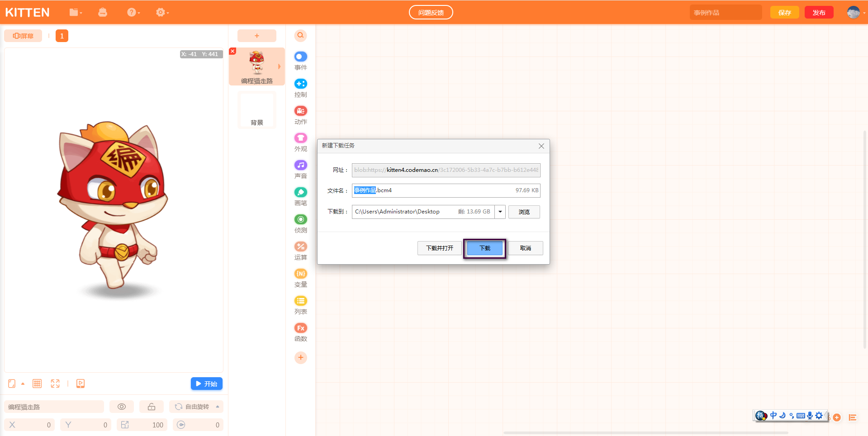Screen dimensions: 868x436
Task: Select the 编程猫走路 sprite thumbnail
Action: [x=257, y=66]
